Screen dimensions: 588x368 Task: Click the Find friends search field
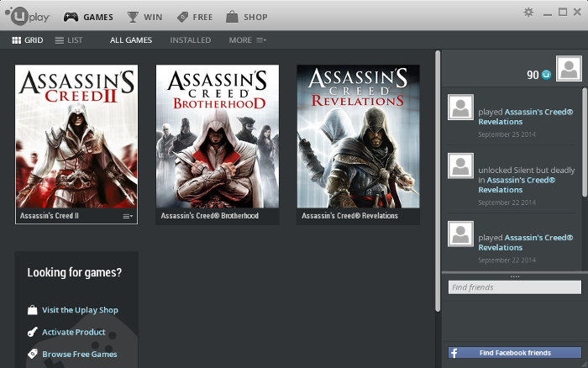[515, 287]
